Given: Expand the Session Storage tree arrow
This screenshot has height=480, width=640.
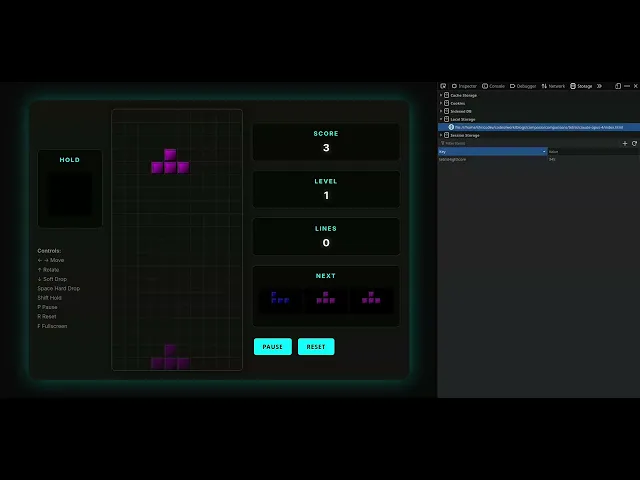Looking at the screenshot, I should (441, 135).
